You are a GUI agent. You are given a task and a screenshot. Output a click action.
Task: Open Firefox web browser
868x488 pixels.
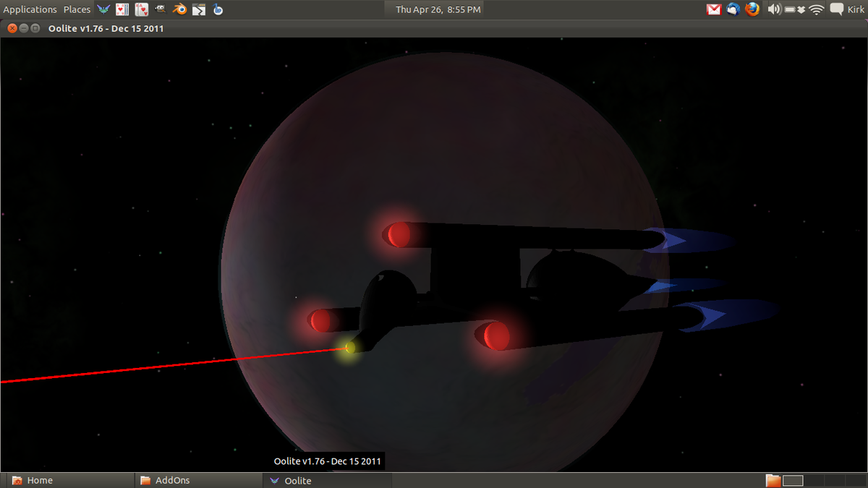click(752, 9)
